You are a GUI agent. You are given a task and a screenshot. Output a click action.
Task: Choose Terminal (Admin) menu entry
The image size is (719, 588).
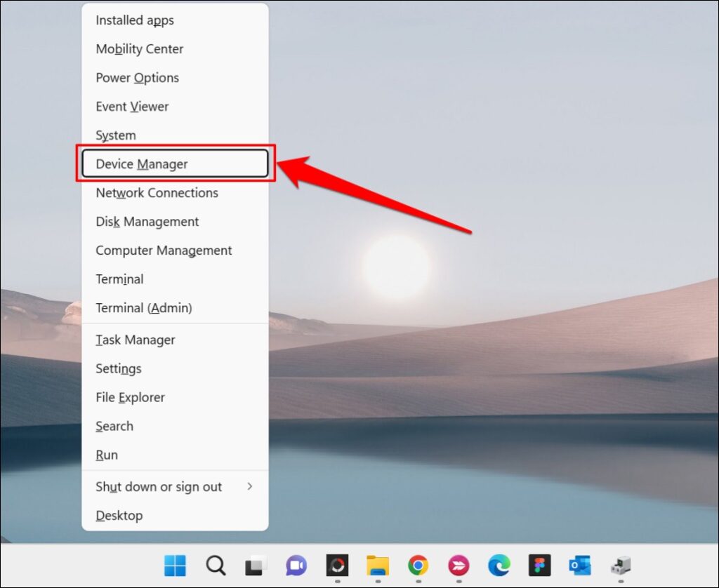coord(175,308)
